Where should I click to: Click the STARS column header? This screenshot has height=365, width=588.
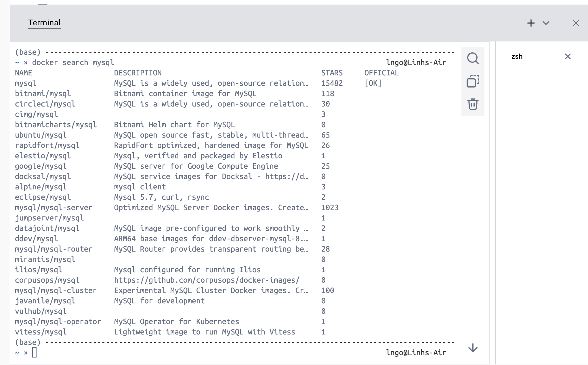pyautogui.click(x=332, y=73)
